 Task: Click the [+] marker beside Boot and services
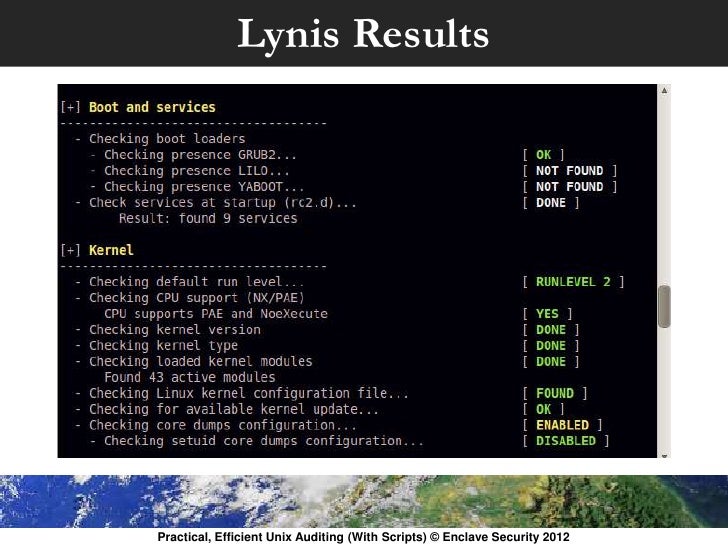70,107
